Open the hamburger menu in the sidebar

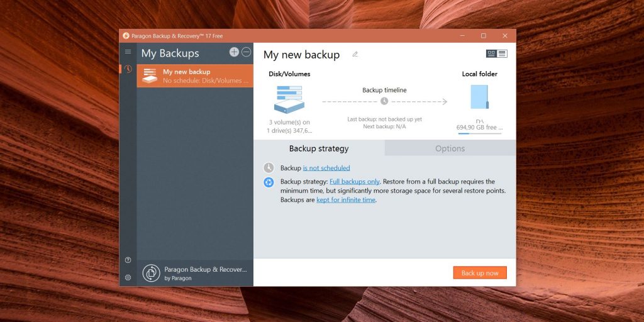tap(128, 52)
